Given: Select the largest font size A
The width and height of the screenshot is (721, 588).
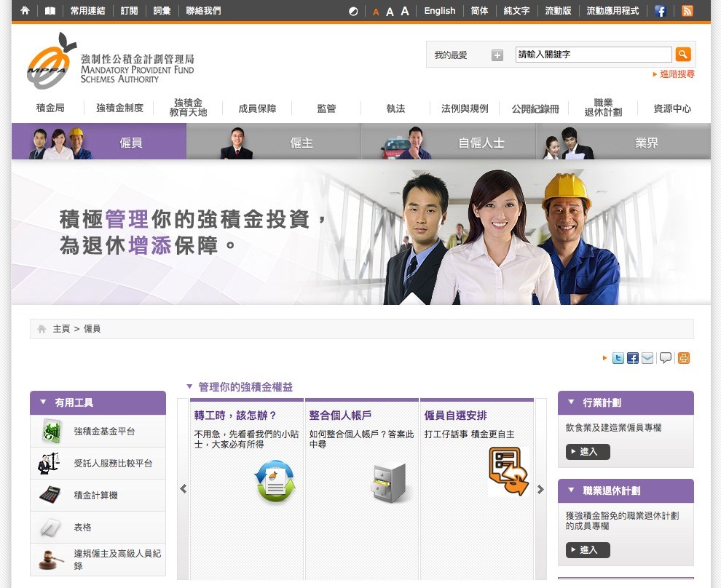Looking at the screenshot, I should point(405,11).
